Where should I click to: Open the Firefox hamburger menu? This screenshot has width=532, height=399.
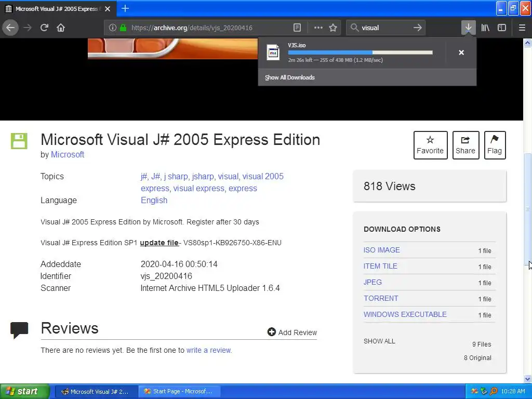pyautogui.click(x=522, y=28)
